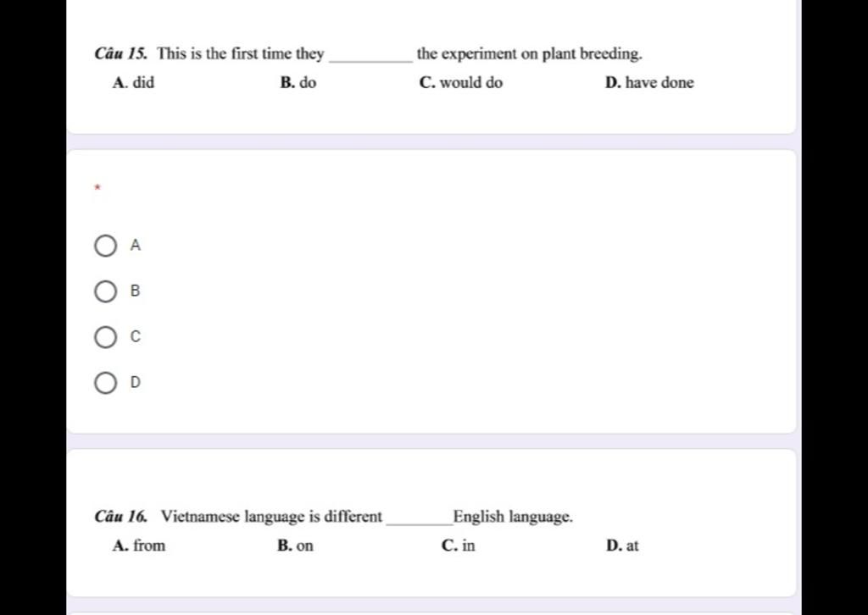The width and height of the screenshot is (868, 615).
Task: Click the "C. would do" option text
Action: [461, 82]
